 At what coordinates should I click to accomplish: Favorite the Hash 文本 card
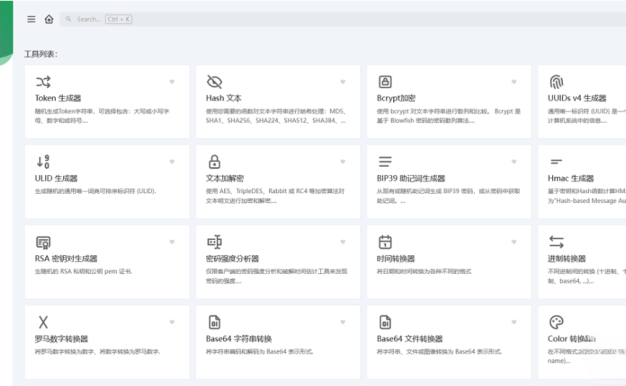[x=343, y=82]
